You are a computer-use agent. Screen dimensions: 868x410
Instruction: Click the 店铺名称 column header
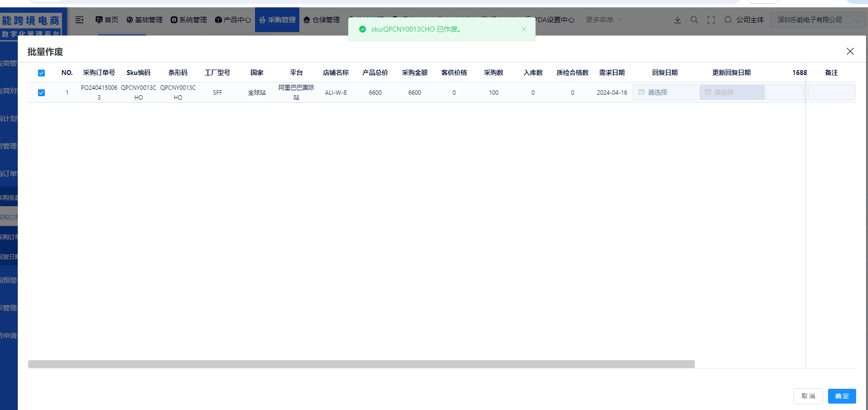point(336,73)
